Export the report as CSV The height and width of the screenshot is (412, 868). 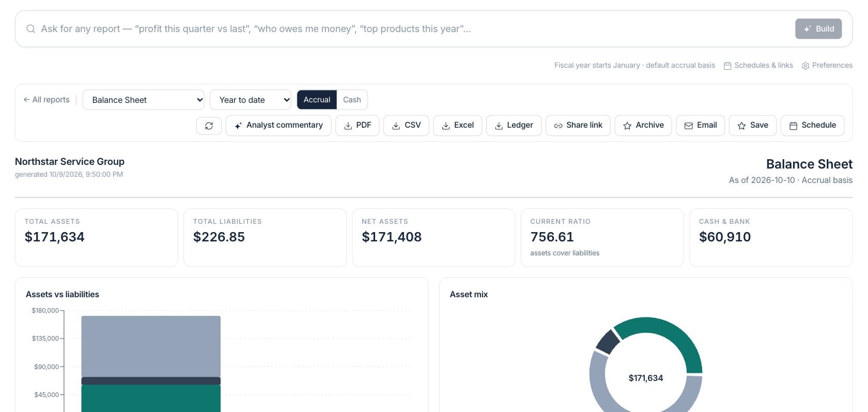pyautogui.click(x=406, y=126)
